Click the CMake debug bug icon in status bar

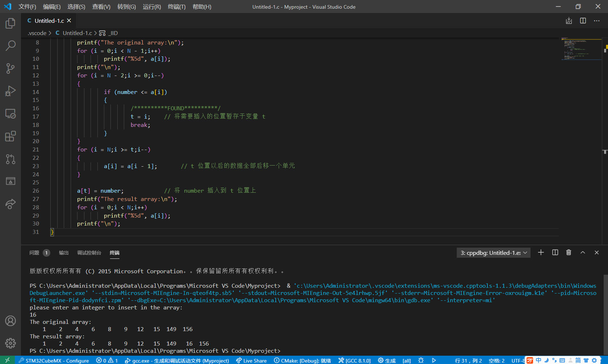421,360
